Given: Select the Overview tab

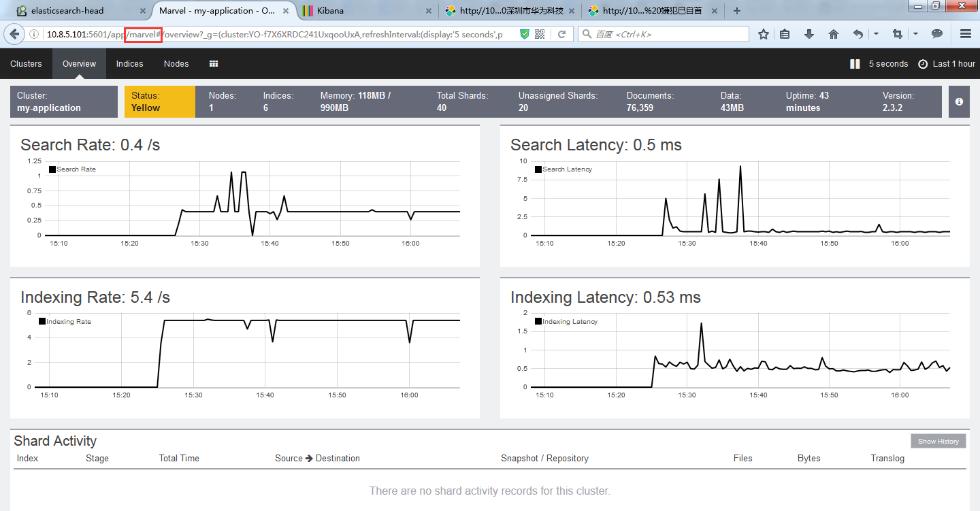Looking at the screenshot, I should tap(80, 64).
